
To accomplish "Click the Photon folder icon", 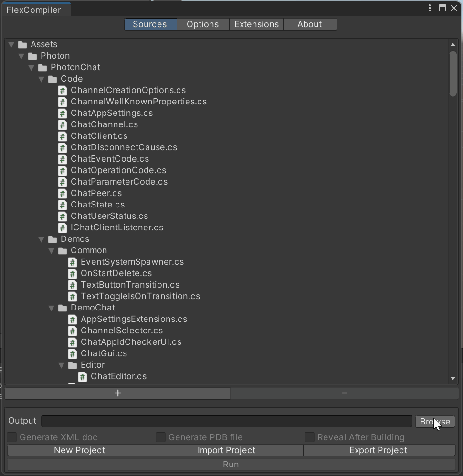I will coord(32,56).
